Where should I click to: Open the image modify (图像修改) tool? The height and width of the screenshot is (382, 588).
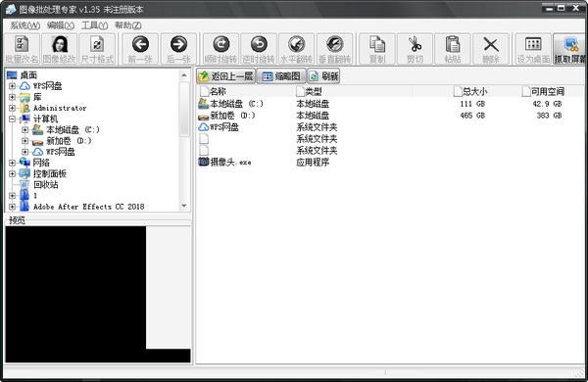(x=59, y=49)
